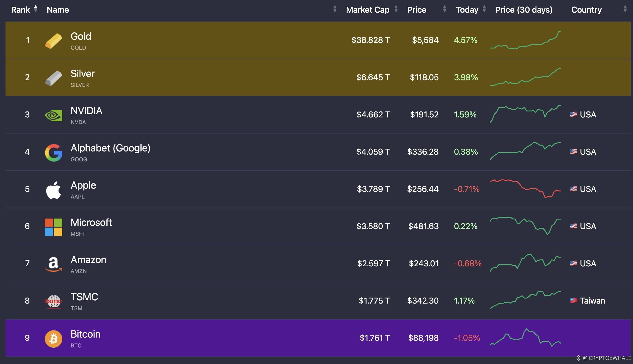Sort by Price column arrows

tap(445, 9)
